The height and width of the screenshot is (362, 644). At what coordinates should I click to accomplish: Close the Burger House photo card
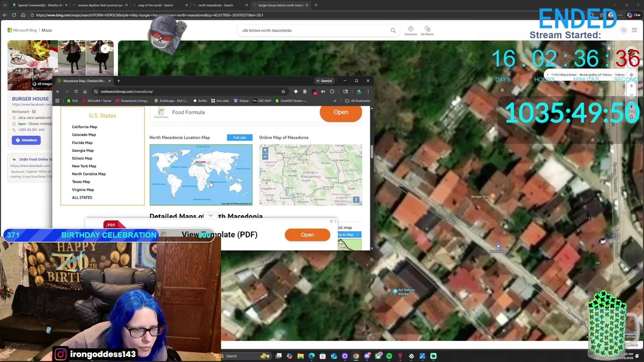[x=105, y=49]
